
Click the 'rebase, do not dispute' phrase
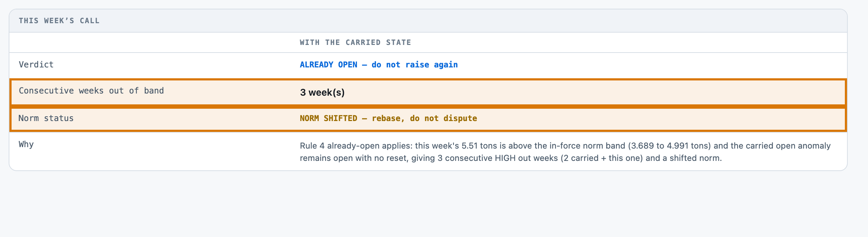click(x=424, y=118)
